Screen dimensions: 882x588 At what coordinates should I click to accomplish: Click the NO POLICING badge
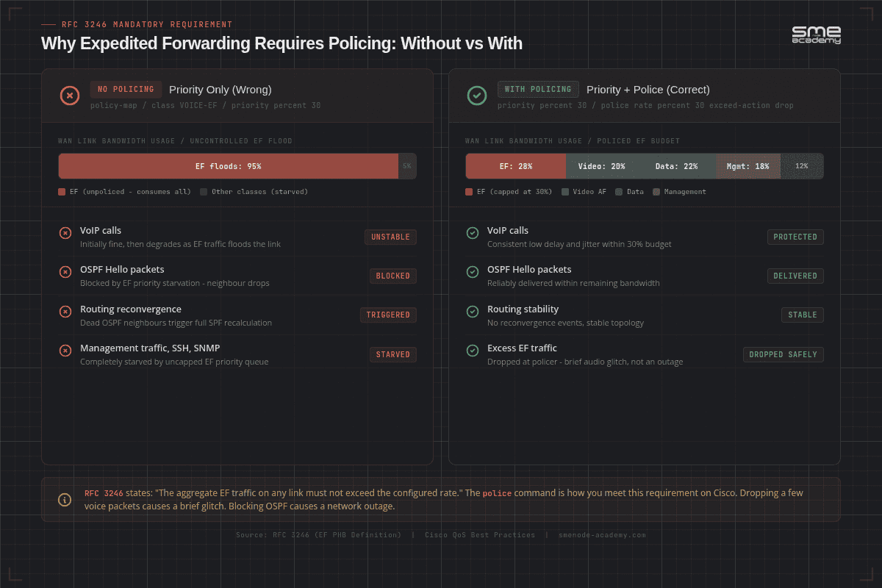[126, 90]
